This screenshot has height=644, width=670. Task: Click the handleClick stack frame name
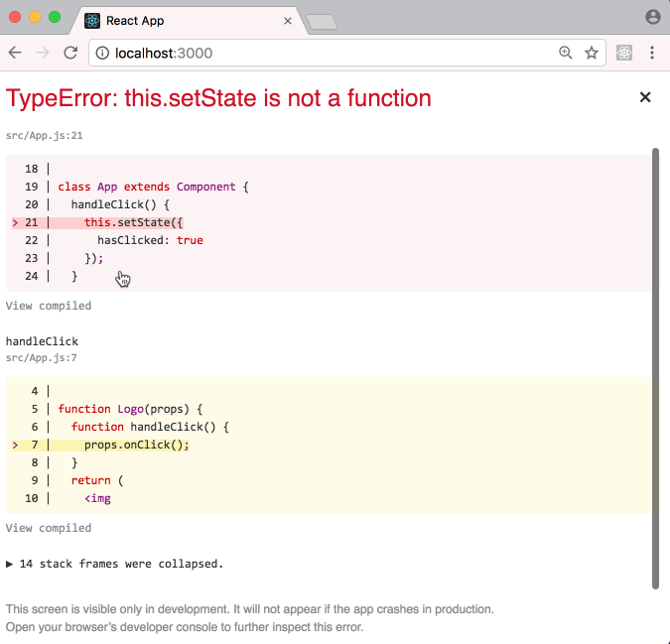coord(42,341)
